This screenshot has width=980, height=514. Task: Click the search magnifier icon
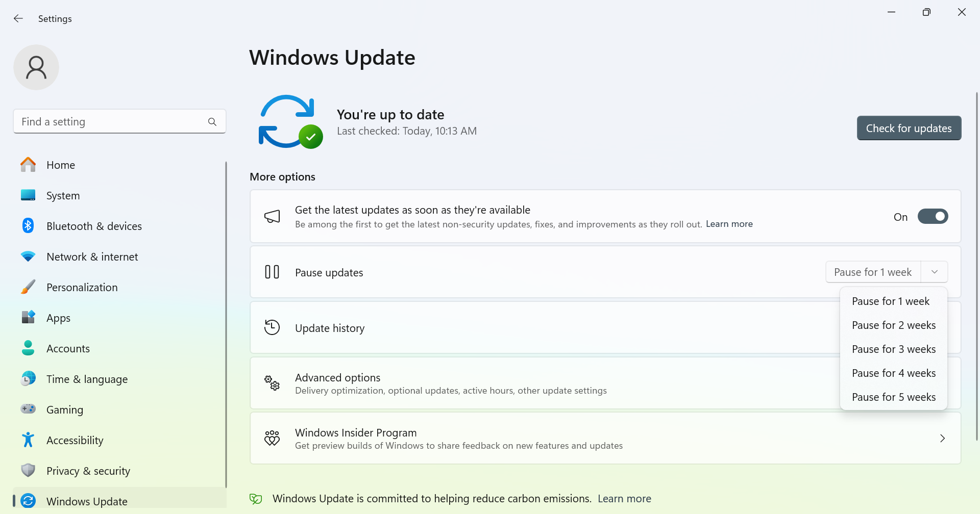click(x=212, y=122)
